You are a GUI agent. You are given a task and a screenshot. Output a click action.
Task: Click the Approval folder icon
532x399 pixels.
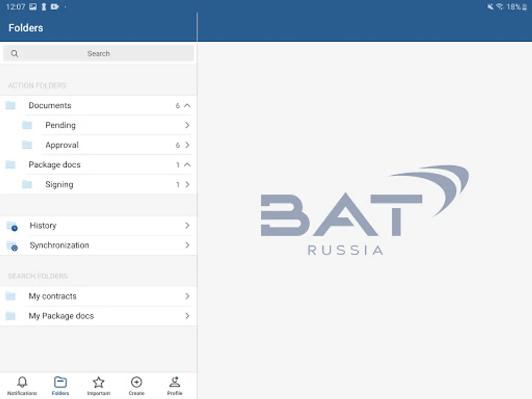pos(27,145)
